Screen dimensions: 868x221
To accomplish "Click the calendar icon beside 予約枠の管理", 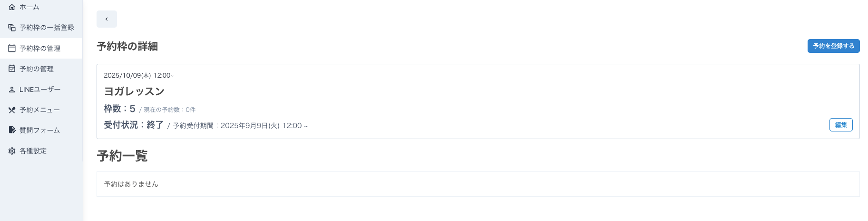I will (12, 48).
